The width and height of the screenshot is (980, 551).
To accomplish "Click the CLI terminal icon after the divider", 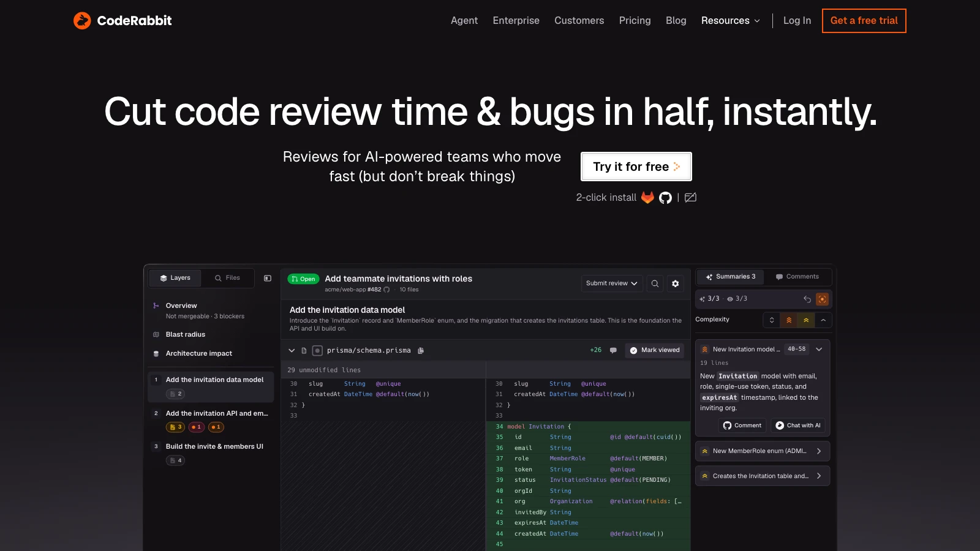I will point(690,197).
